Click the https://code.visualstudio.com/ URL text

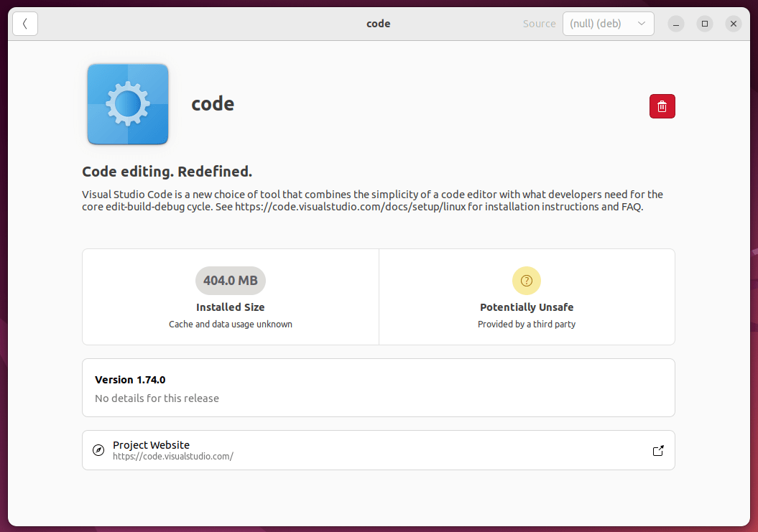point(173,456)
